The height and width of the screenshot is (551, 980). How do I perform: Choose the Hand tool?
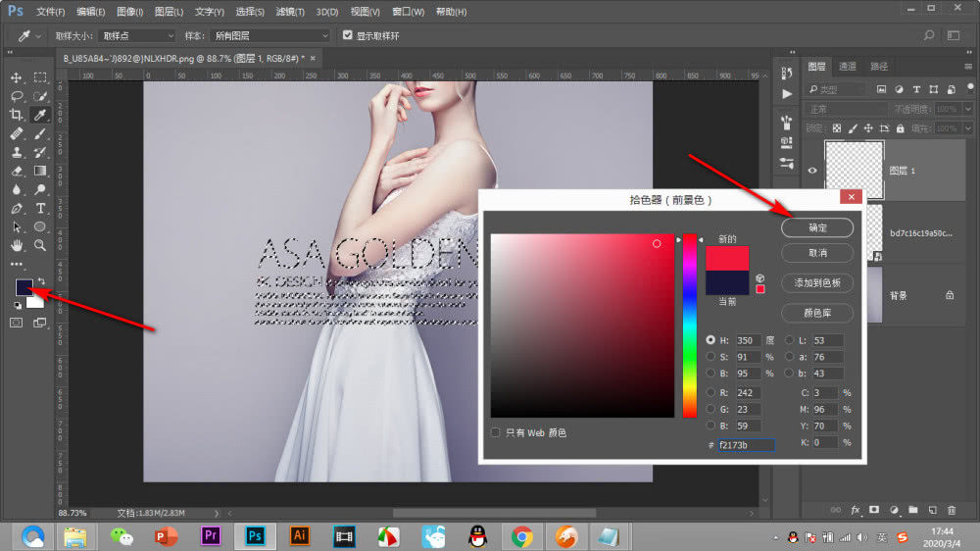(x=17, y=245)
